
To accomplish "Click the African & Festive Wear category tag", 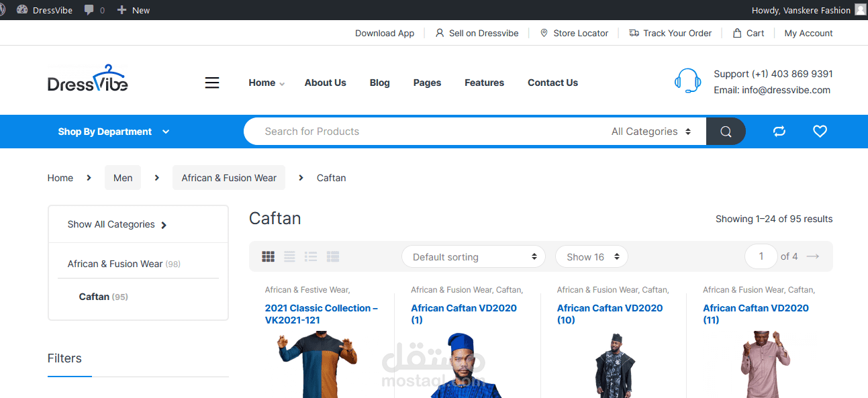I will (307, 290).
